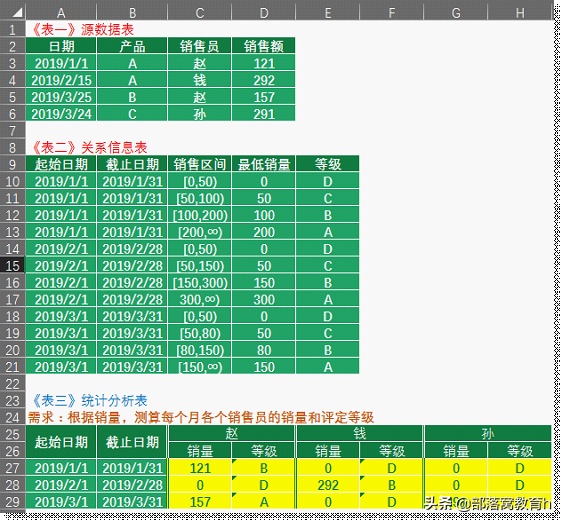Screen dimensions: 565x524
Task: Click the 日期 header cell
Action: 61,46
